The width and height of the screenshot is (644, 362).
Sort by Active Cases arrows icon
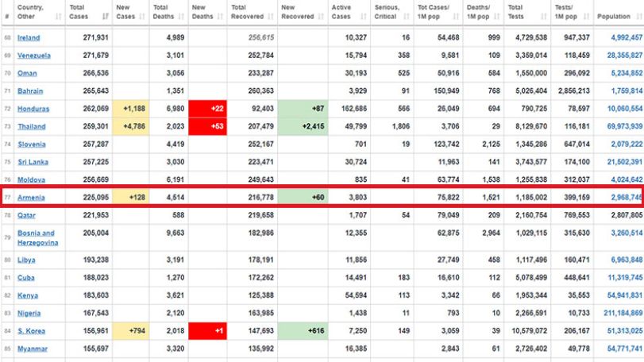coord(364,17)
